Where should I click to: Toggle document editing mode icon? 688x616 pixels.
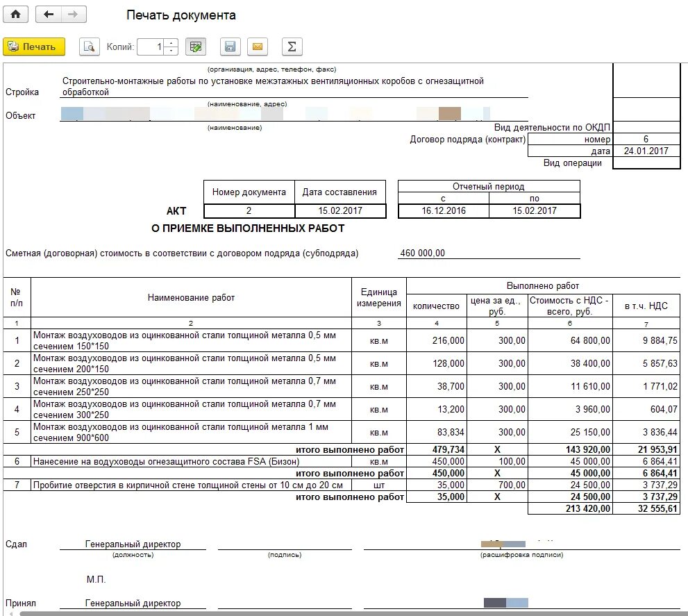click(x=196, y=47)
